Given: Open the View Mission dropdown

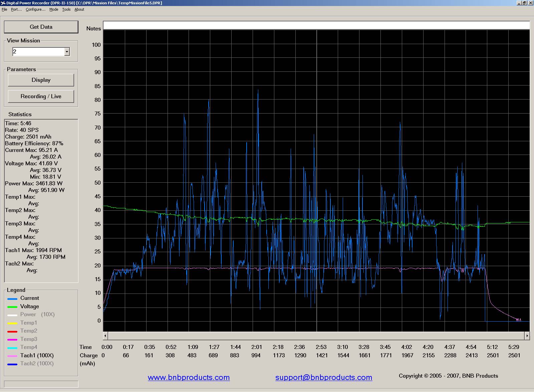Looking at the screenshot, I should click(67, 52).
